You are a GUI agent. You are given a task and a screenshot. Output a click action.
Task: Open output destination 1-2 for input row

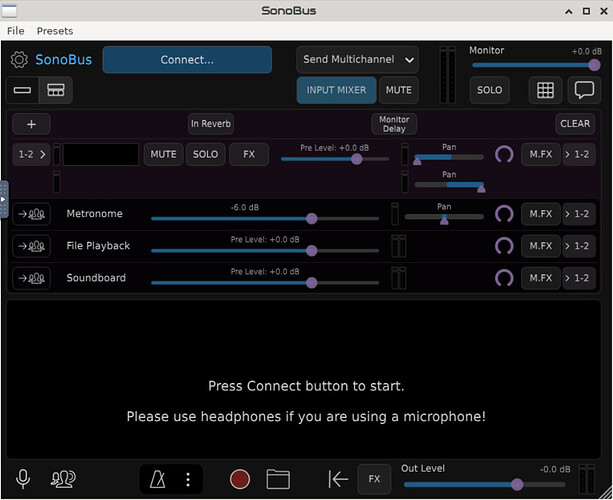pos(579,154)
